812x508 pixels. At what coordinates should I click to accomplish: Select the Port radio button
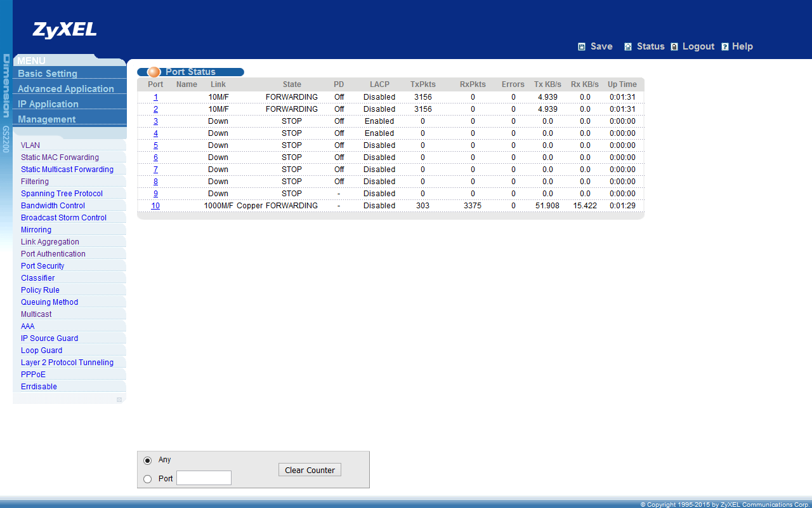148,479
